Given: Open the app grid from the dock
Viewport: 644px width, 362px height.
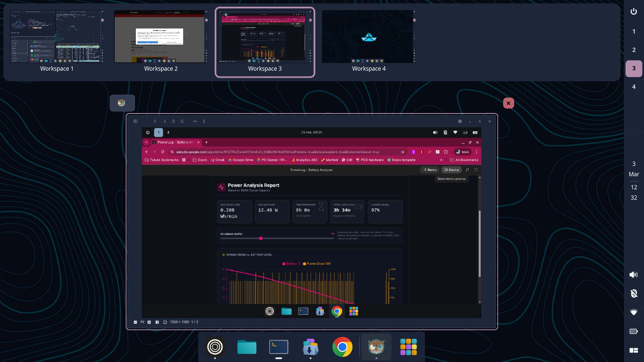Looking at the screenshot, I should (x=408, y=348).
